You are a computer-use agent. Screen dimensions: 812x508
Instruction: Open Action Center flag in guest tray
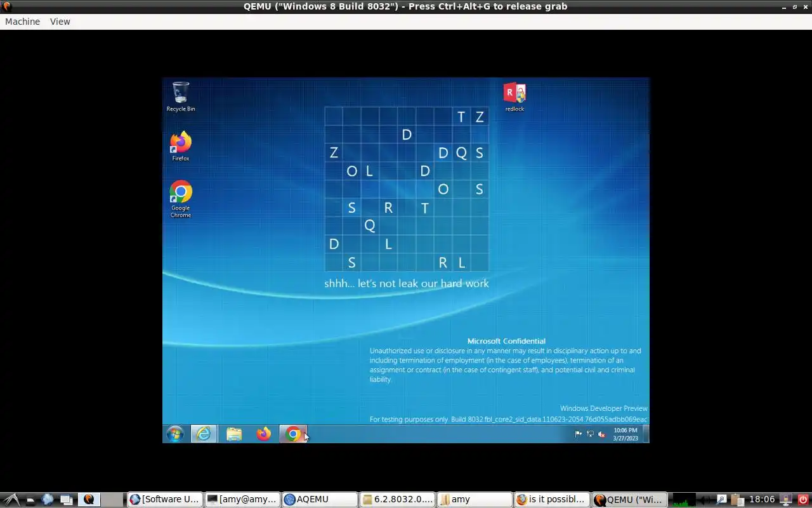point(578,434)
